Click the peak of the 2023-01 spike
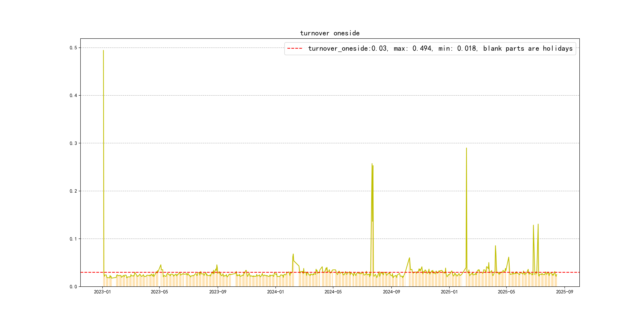 click(x=103, y=51)
